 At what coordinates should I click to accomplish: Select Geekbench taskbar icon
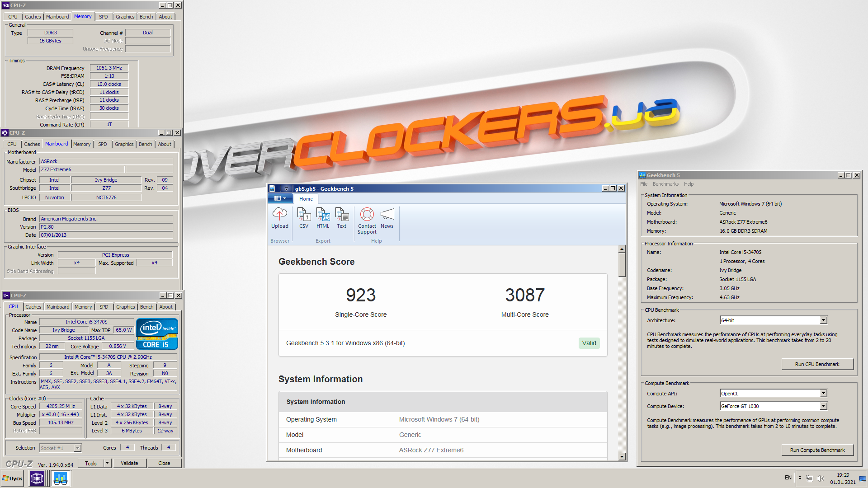[61, 478]
